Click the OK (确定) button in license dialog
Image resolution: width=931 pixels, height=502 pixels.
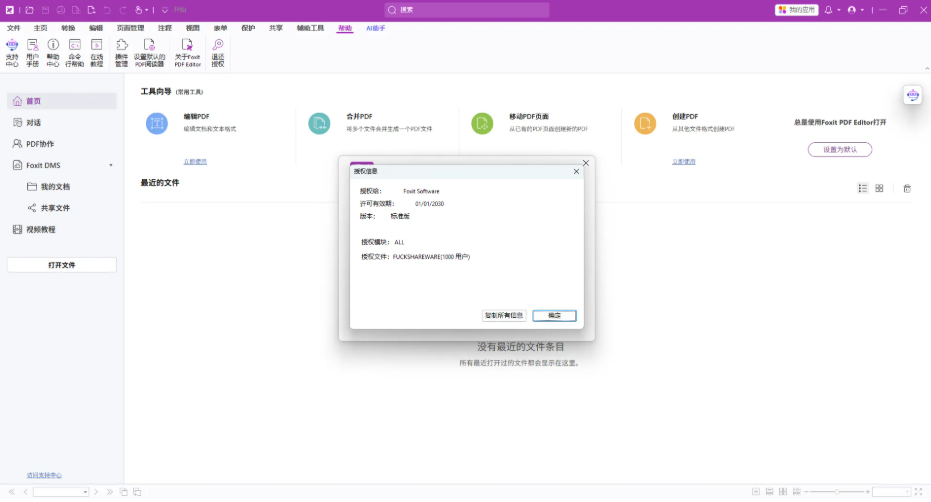[555, 315]
